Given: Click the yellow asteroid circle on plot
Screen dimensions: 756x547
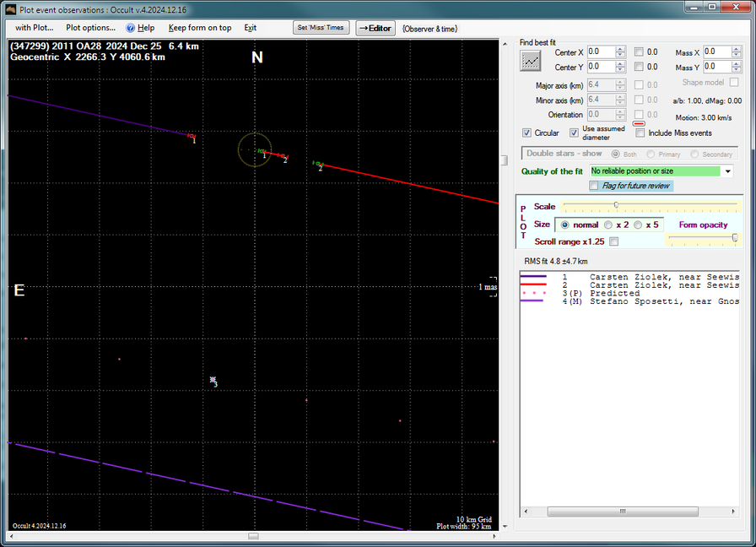Looking at the screenshot, I should (255, 150).
